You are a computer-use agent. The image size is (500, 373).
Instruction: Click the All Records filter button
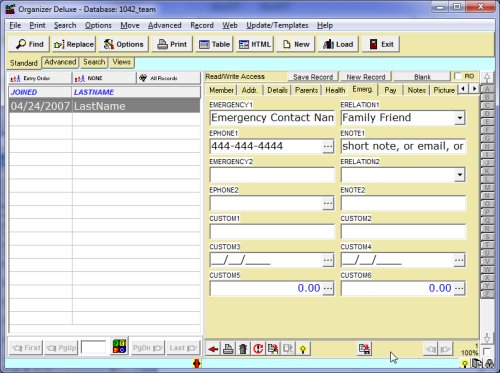click(169, 78)
